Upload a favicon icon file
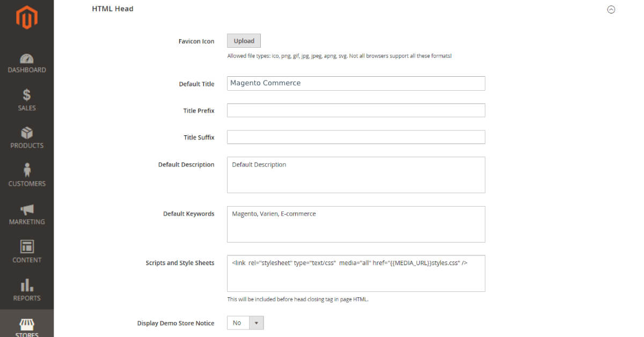The width and height of the screenshot is (644, 337). tap(244, 41)
